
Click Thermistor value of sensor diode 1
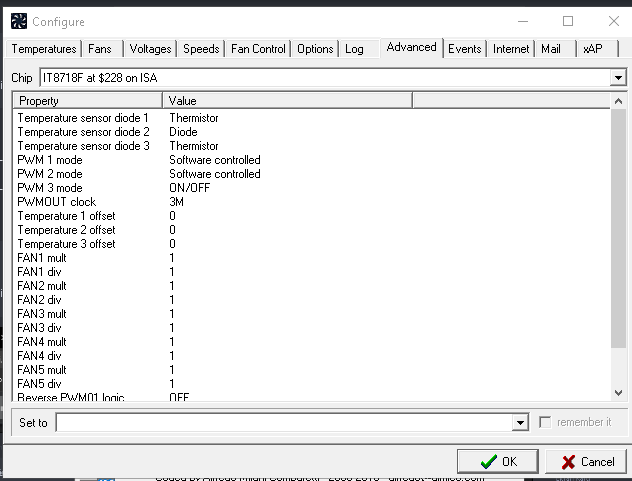coord(194,118)
